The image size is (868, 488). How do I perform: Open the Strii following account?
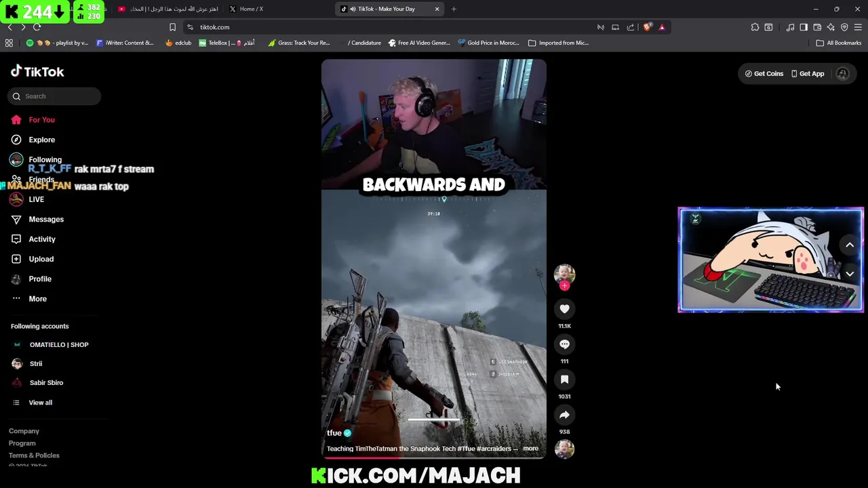[x=27, y=364]
